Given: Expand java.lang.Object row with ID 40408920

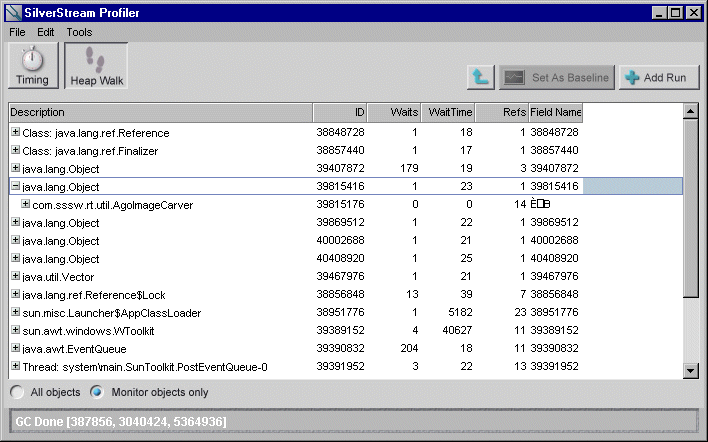Looking at the screenshot, I should click(x=15, y=258).
